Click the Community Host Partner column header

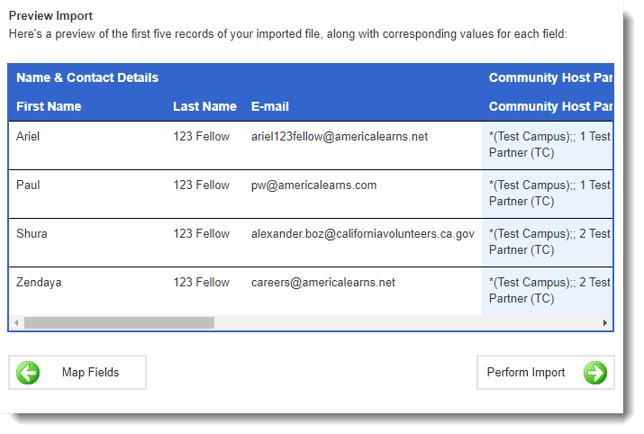[549, 107]
